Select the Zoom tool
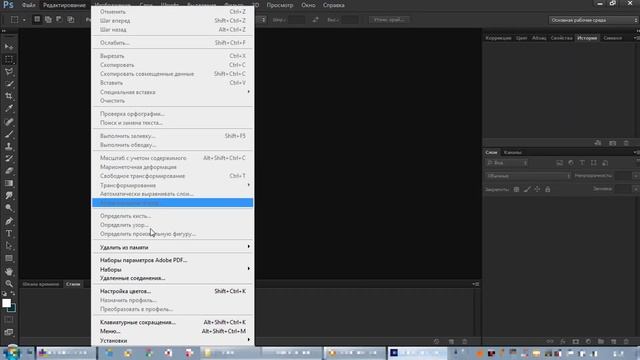Screen dimensions: 640x360 tap(9, 284)
